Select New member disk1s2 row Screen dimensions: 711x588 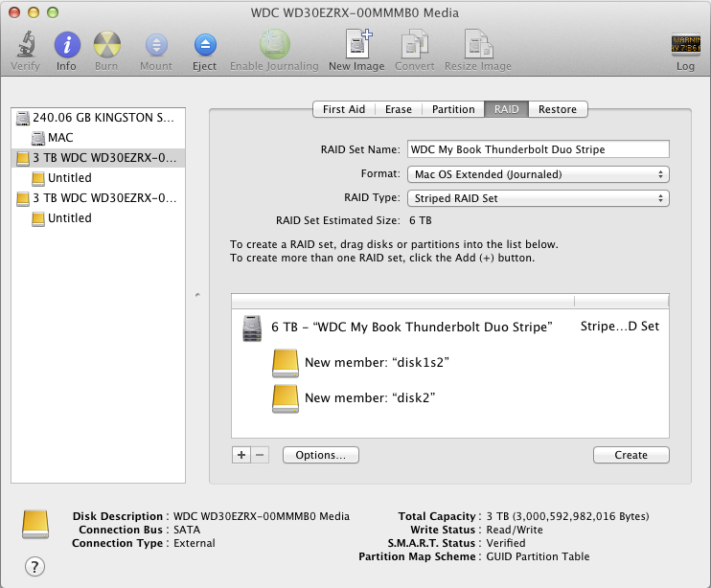point(449,362)
